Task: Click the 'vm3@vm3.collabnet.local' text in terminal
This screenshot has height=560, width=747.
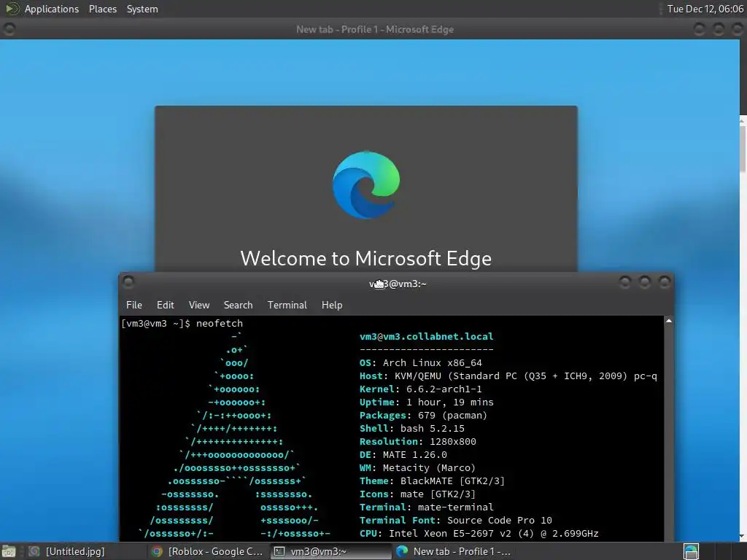Action: tap(426, 336)
